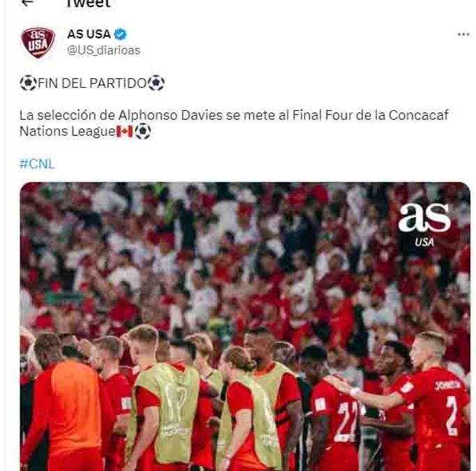Open AS USA profile avatar
476x471 pixels.
tap(38, 42)
